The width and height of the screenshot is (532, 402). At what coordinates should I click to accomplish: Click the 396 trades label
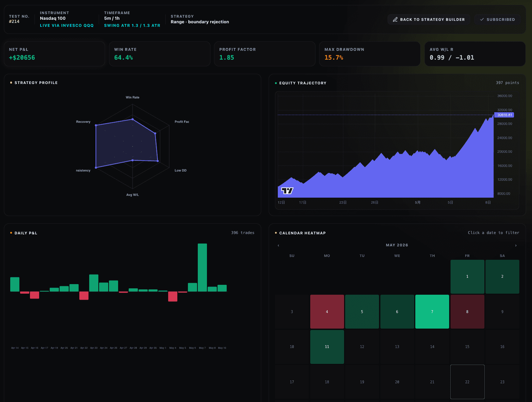coord(243,233)
